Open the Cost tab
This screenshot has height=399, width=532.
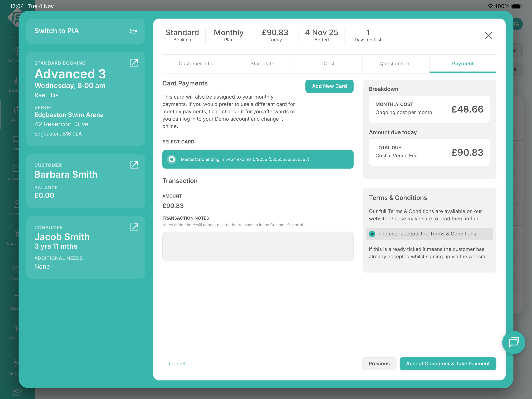coord(329,63)
